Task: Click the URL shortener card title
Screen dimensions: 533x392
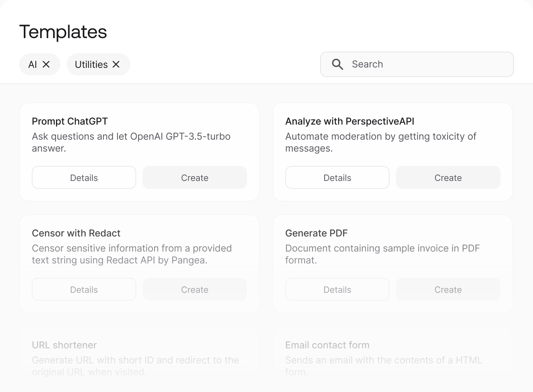Action: [x=64, y=345]
